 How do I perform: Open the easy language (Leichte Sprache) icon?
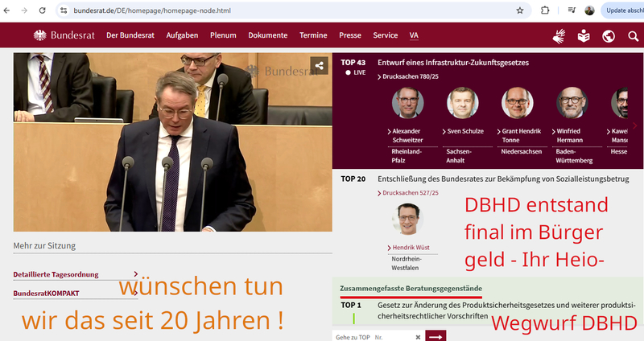[x=584, y=35]
